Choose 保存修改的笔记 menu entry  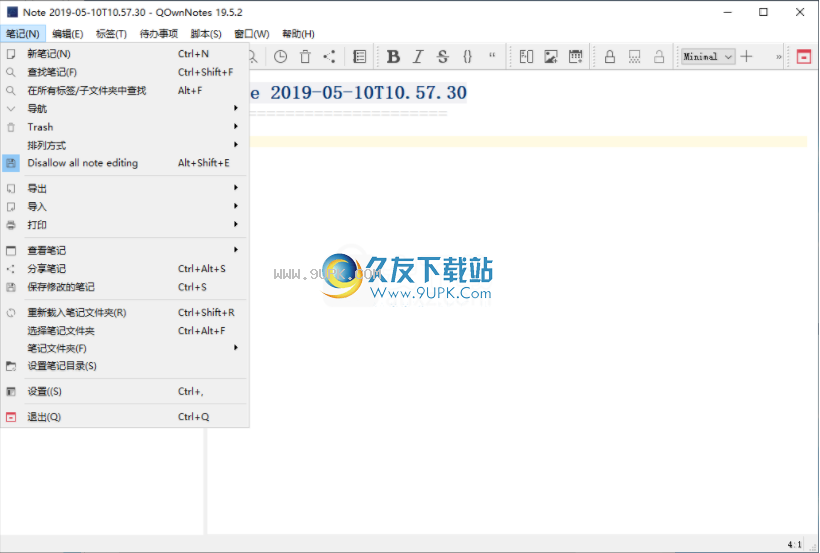pos(125,287)
